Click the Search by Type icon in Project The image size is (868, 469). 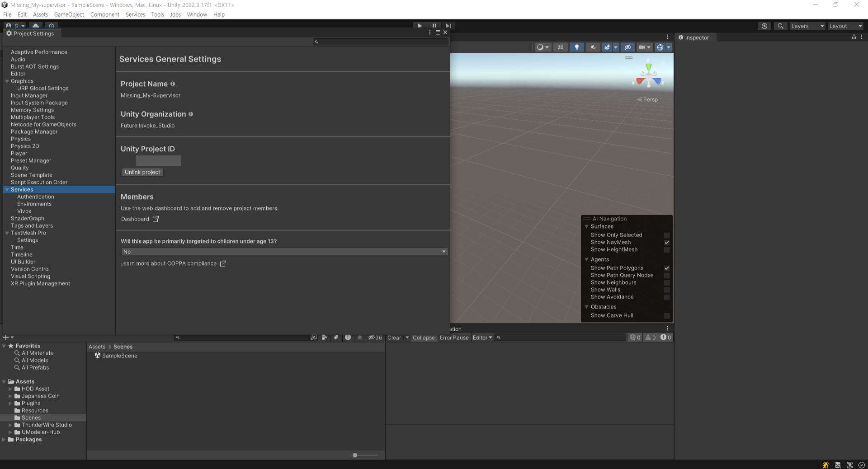[x=324, y=338]
